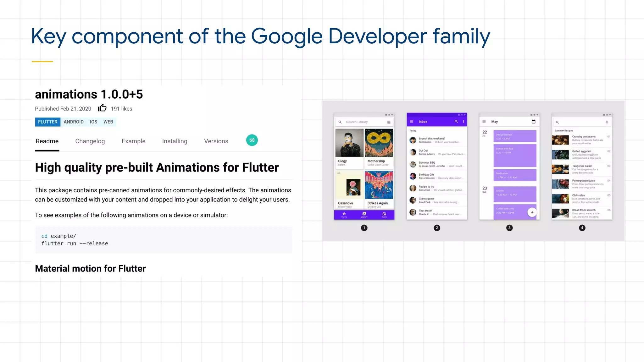Screen dimensions: 644x362
Task: Open the Chili salsa recipe thumbnail
Action: click(x=560, y=199)
